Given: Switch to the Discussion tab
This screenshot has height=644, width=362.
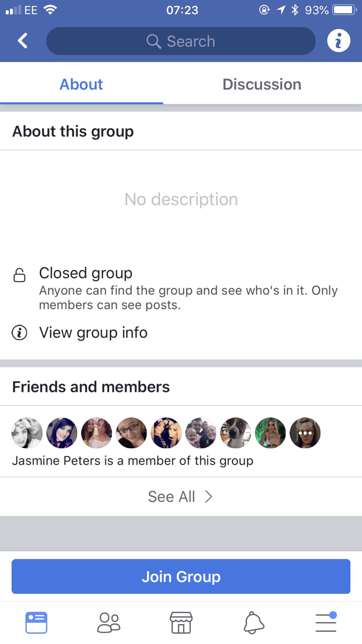Looking at the screenshot, I should (262, 84).
